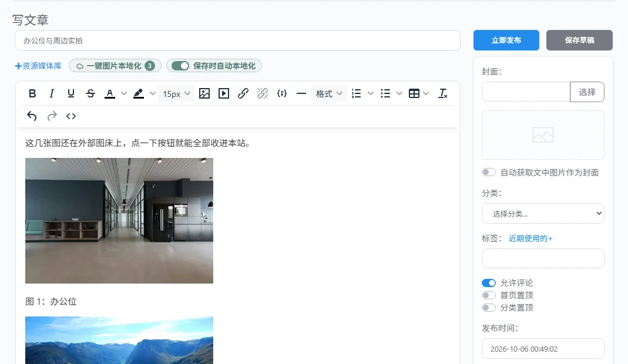The width and height of the screenshot is (628, 364).
Task: Click 一键图片本地化 button
Action: 115,66
